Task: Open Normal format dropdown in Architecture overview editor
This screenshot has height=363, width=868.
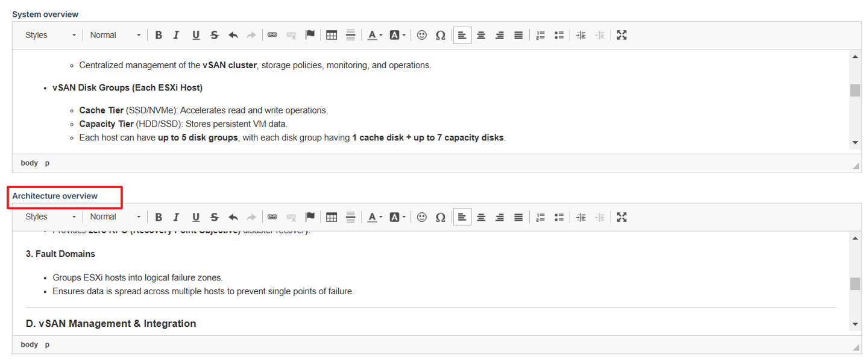Action: pos(115,217)
